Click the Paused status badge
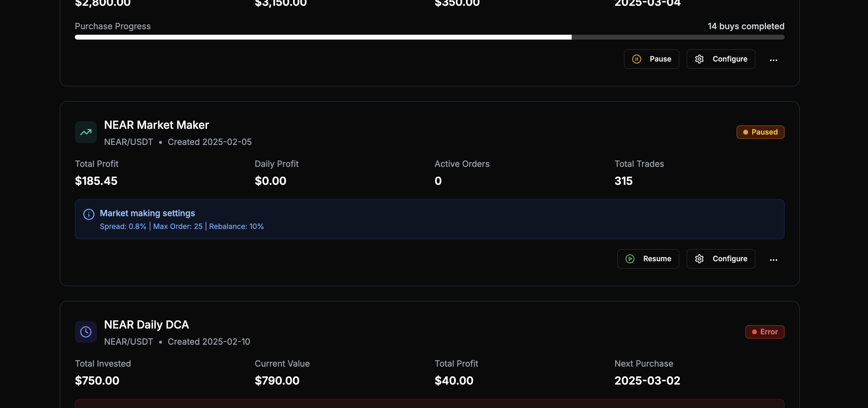Screen dimensions: 868x408 (x=760, y=132)
